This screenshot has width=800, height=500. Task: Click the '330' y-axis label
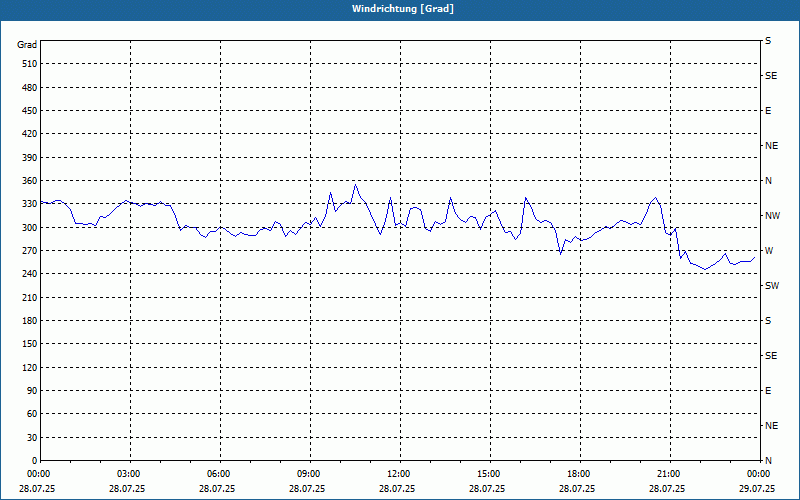pos(30,204)
